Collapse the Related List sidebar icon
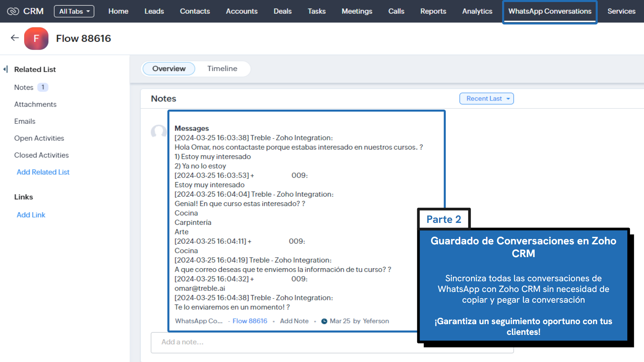The height and width of the screenshot is (362, 644). point(5,69)
